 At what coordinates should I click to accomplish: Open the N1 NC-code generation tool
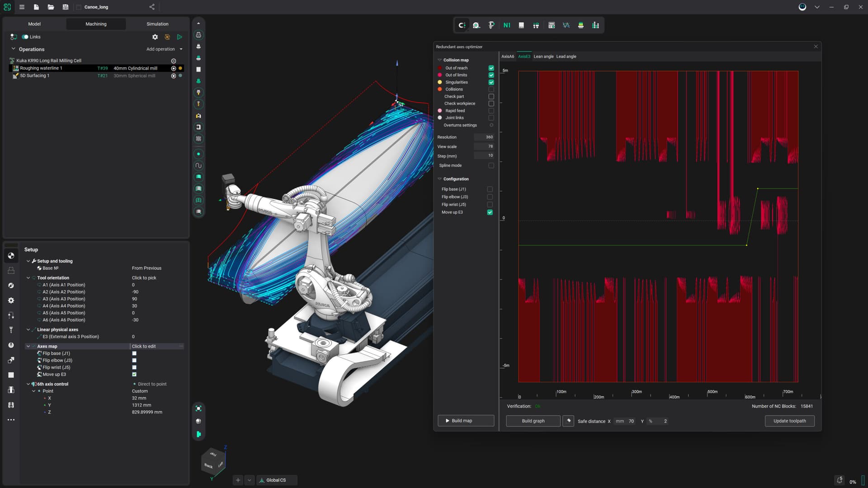[506, 25]
